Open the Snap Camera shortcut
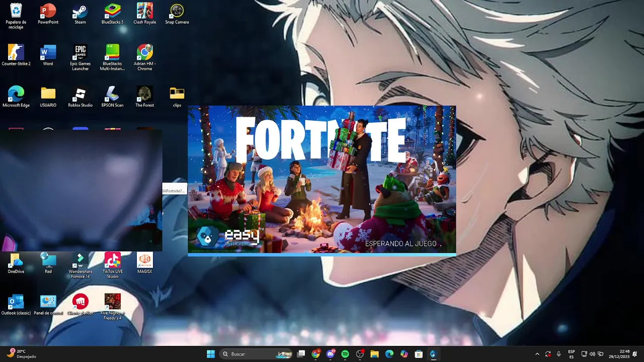The height and width of the screenshot is (362, 644). (177, 14)
